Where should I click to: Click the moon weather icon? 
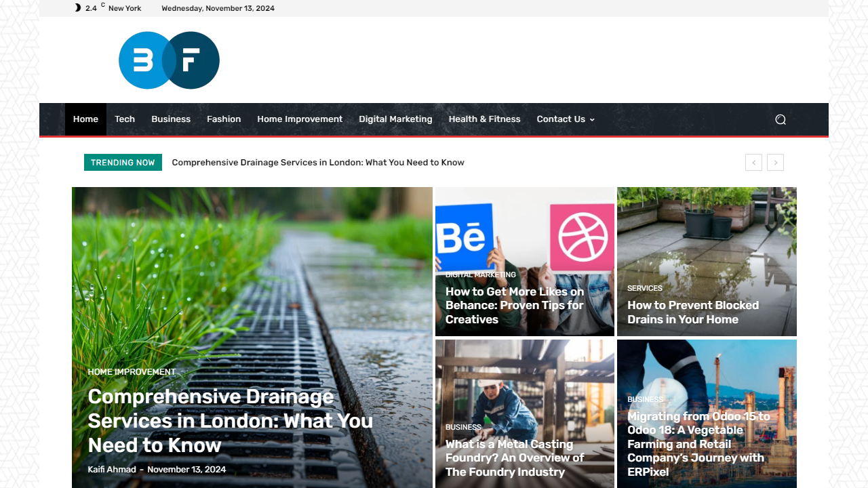pos(77,8)
